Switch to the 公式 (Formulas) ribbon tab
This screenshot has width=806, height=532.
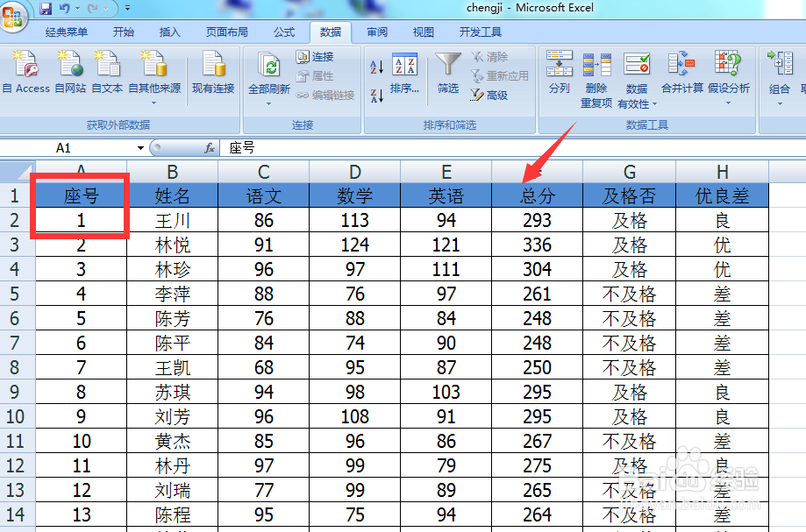pos(283,32)
